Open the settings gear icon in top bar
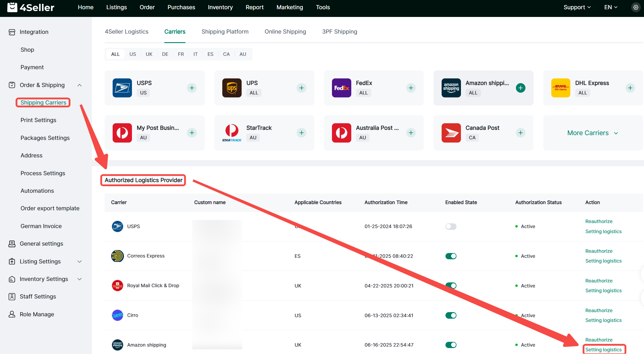 pyautogui.click(x=636, y=7)
